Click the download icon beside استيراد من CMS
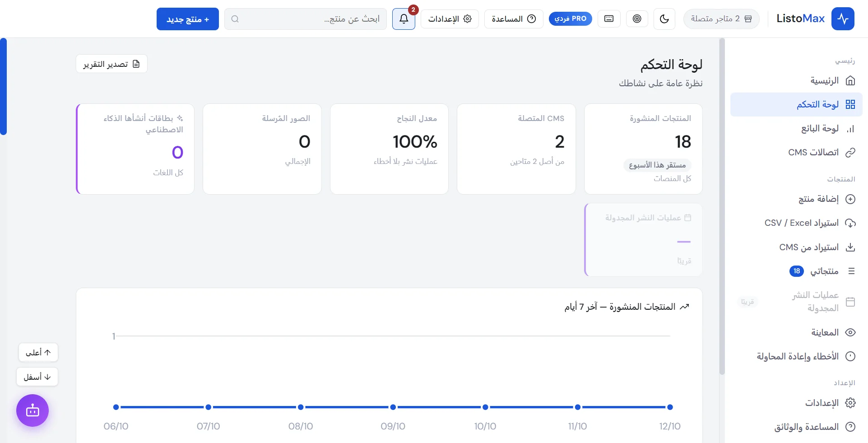 click(850, 247)
